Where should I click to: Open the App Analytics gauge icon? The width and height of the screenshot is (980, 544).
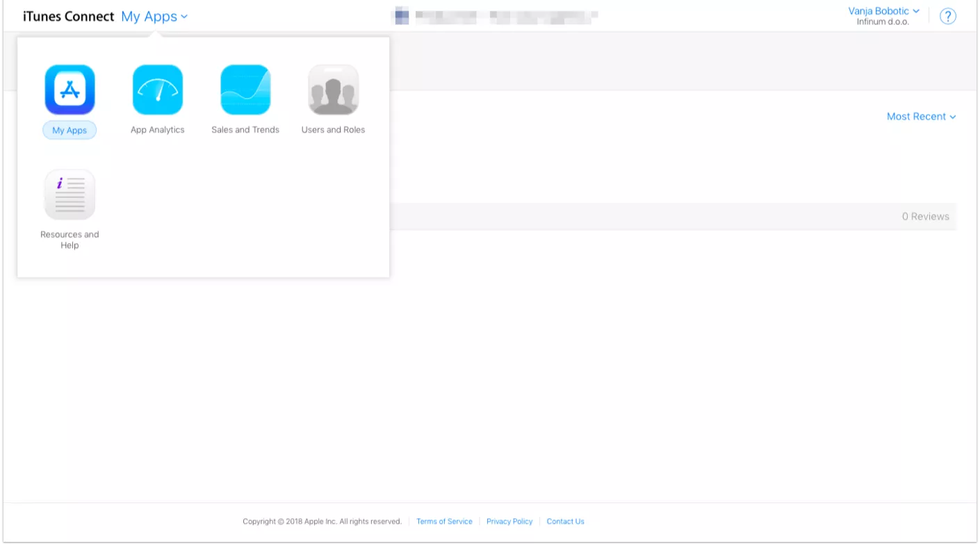coord(158,90)
